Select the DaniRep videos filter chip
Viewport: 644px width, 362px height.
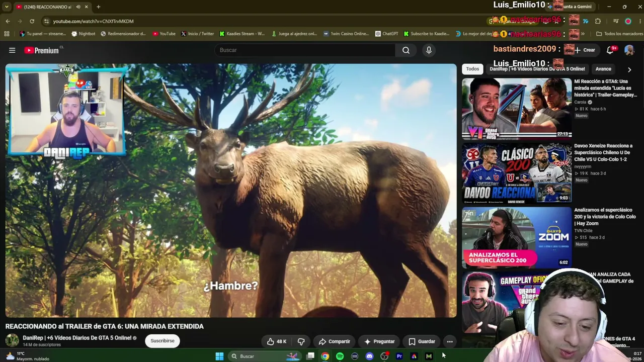tap(537, 69)
